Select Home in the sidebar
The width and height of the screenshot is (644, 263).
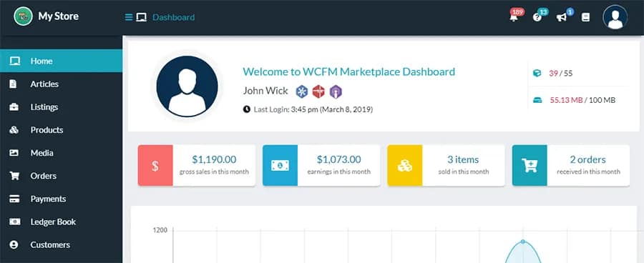(x=62, y=61)
